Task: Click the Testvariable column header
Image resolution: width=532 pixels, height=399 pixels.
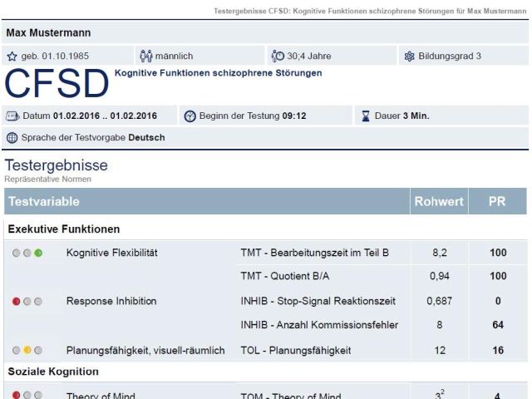Action: [x=207, y=201]
